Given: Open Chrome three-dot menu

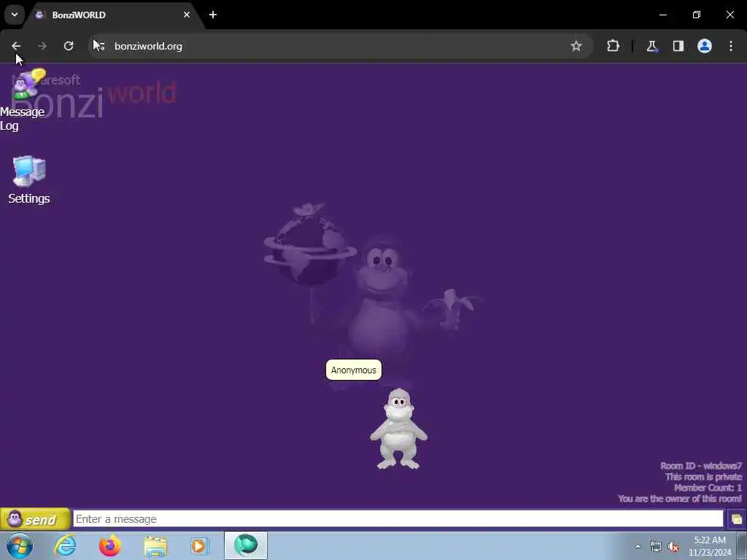Looking at the screenshot, I should tap(731, 46).
